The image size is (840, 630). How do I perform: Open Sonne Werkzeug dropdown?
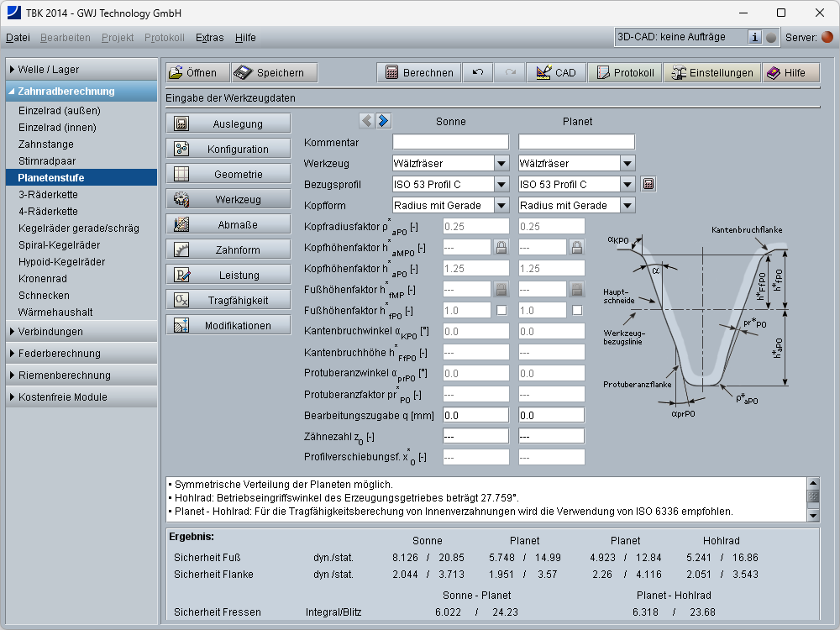501,163
